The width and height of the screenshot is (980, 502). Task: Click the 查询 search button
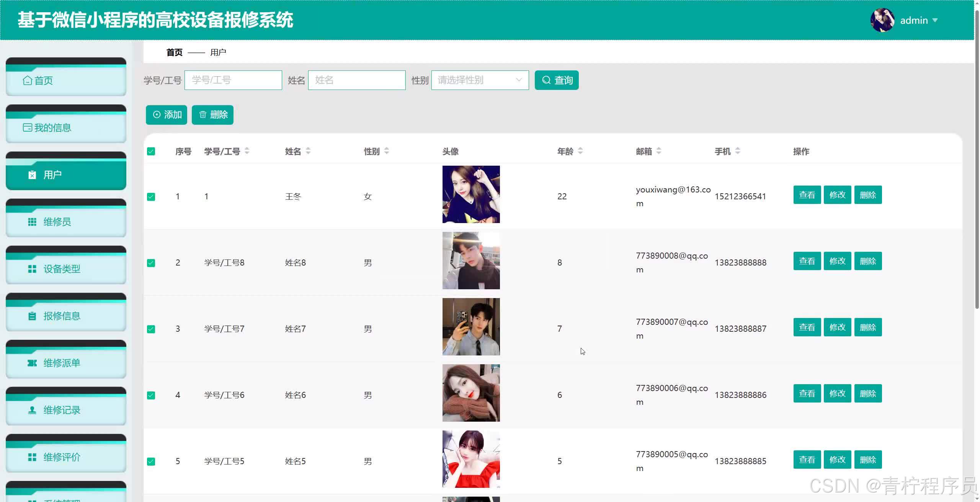click(x=557, y=80)
